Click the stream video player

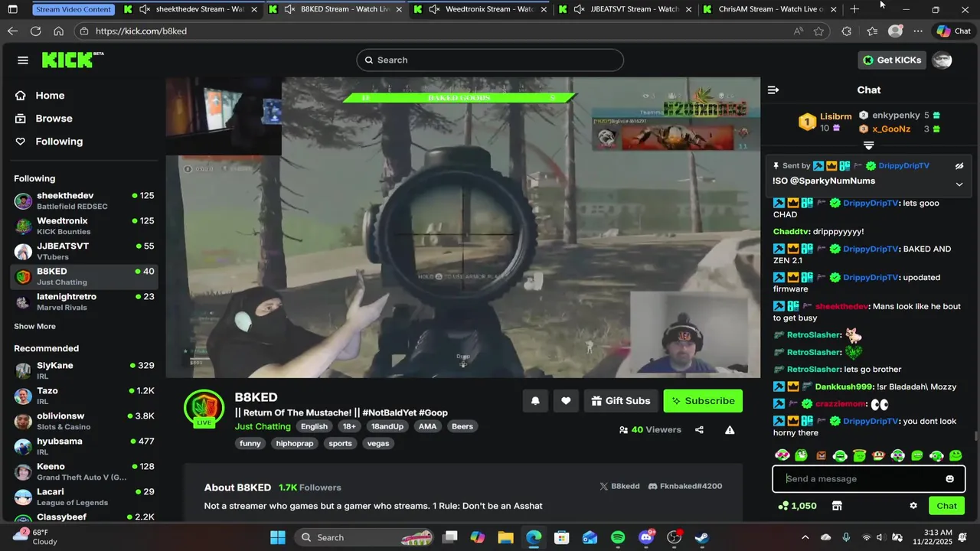pyautogui.click(x=463, y=227)
